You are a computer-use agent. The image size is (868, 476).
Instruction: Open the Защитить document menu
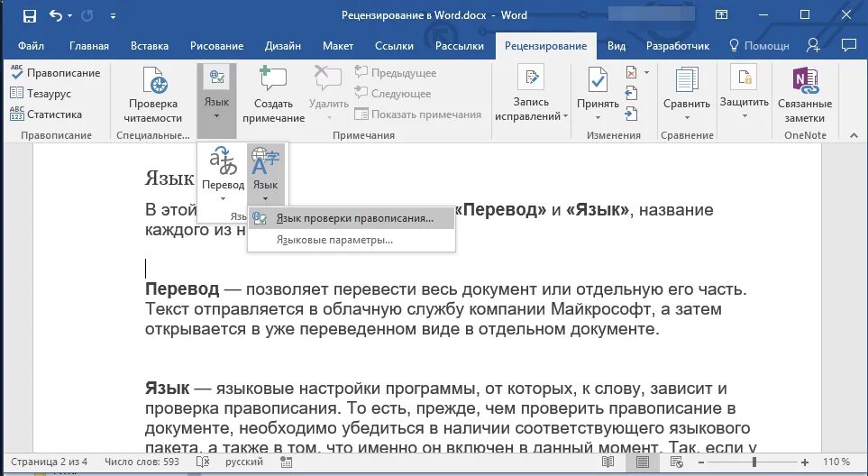point(744,93)
